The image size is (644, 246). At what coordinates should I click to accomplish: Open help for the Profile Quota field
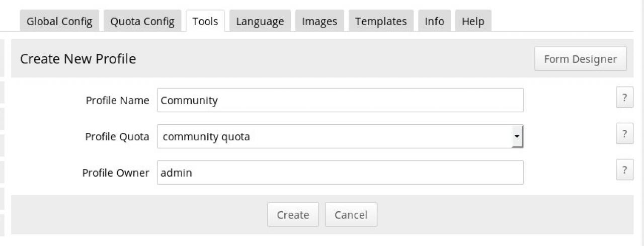pos(624,134)
